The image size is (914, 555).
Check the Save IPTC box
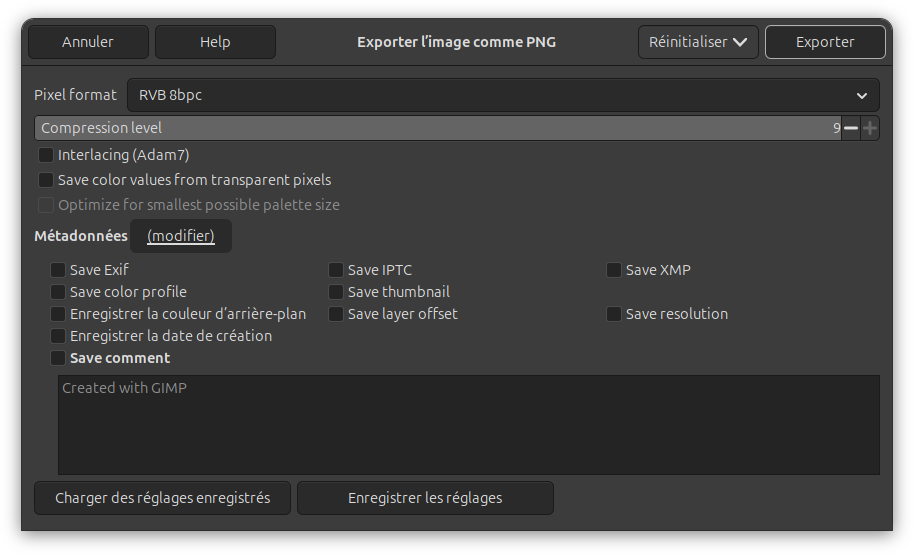pos(336,270)
